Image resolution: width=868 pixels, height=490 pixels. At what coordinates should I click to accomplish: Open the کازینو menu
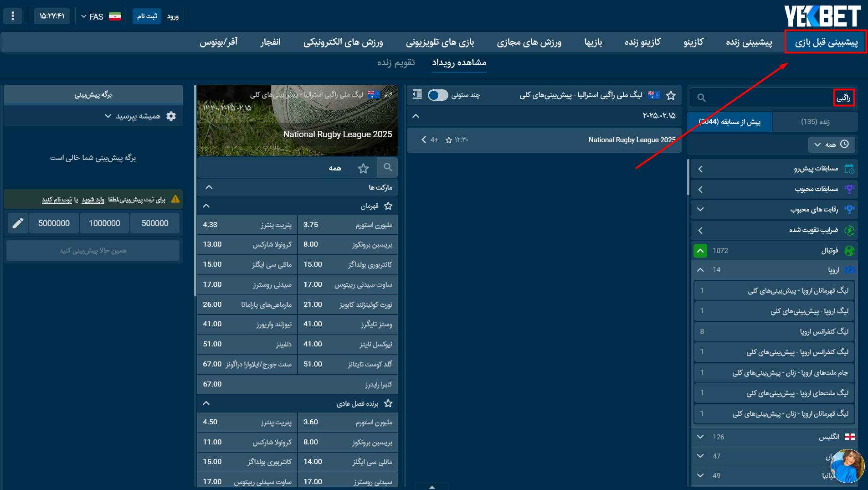pos(693,42)
